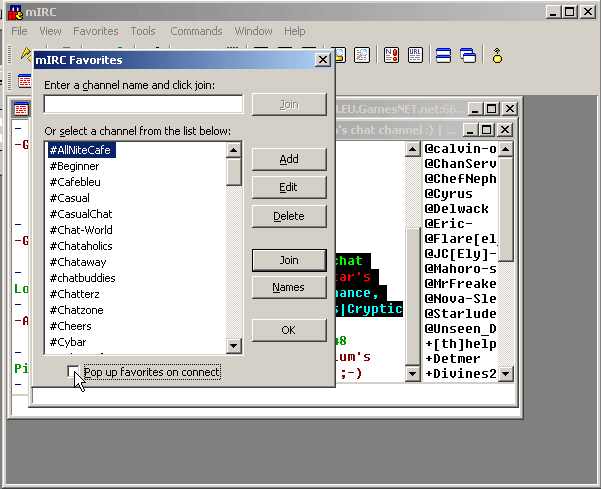Click the Tile windows toolbar icon
This screenshot has width=601, height=489.
443,55
